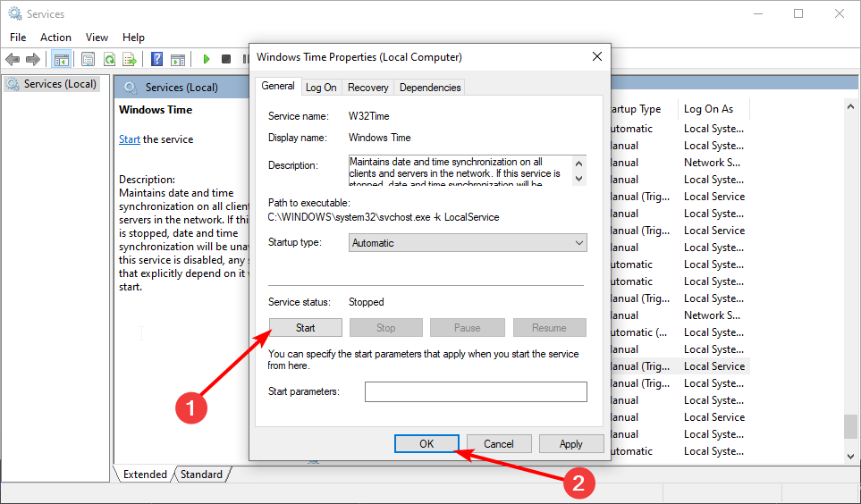Click the green Refresh toolbar icon

click(x=109, y=59)
